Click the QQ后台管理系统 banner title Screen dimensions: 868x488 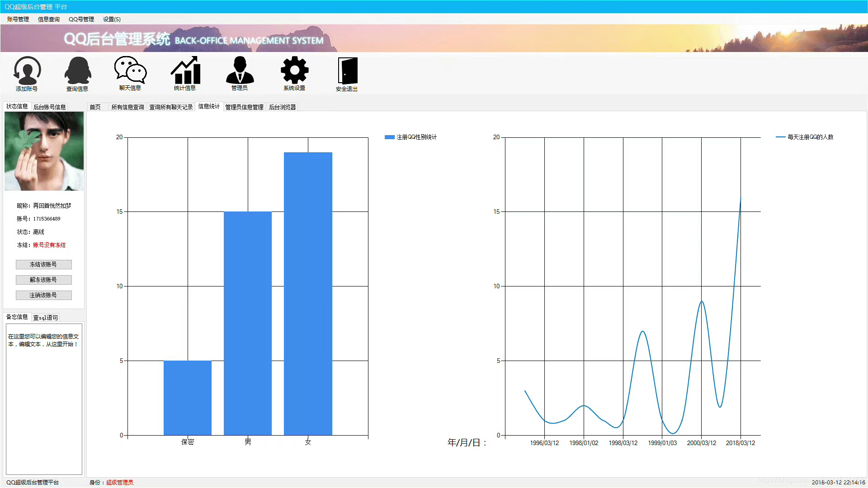point(117,39)
